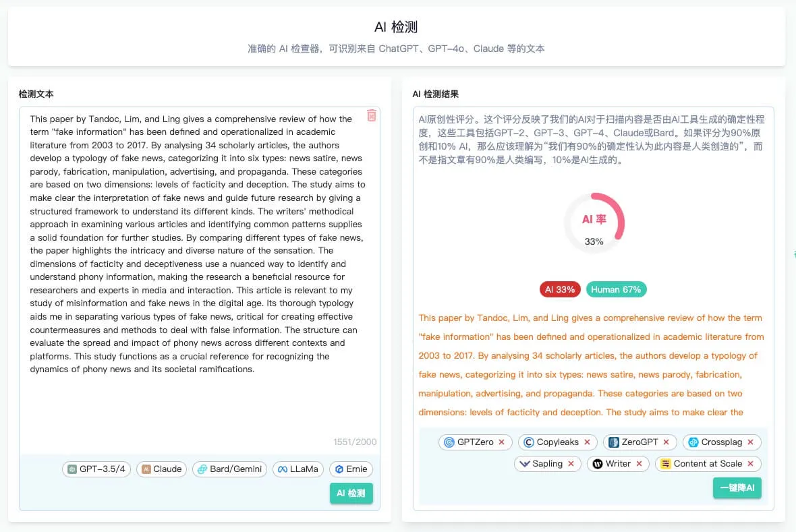
Task: Click the AI 检测 detection button
Action: (351, 493)
